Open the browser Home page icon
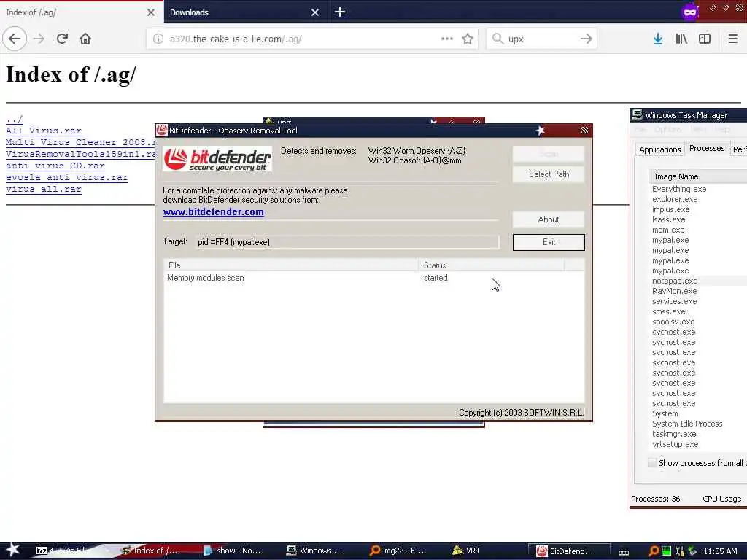Image resolution: width=747 pixels, height=560 pixels. tap(85, 39)
